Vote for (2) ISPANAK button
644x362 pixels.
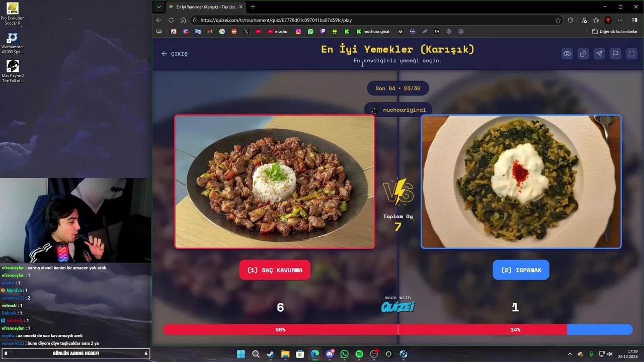[521, 270]
